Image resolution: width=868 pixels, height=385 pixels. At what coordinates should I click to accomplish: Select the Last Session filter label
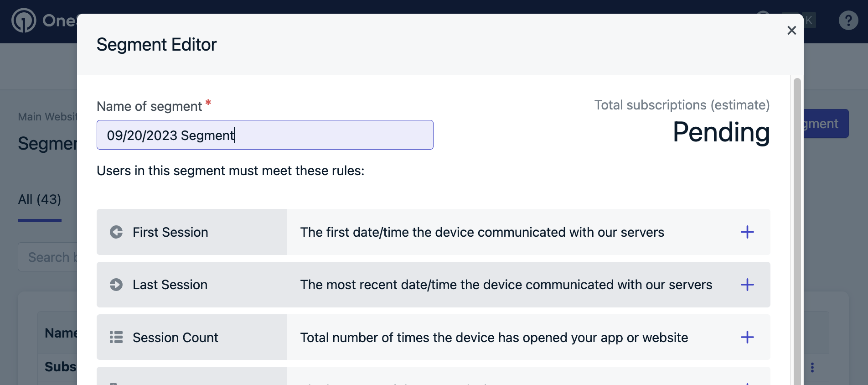pyautogui.click(x=170, y=285)
